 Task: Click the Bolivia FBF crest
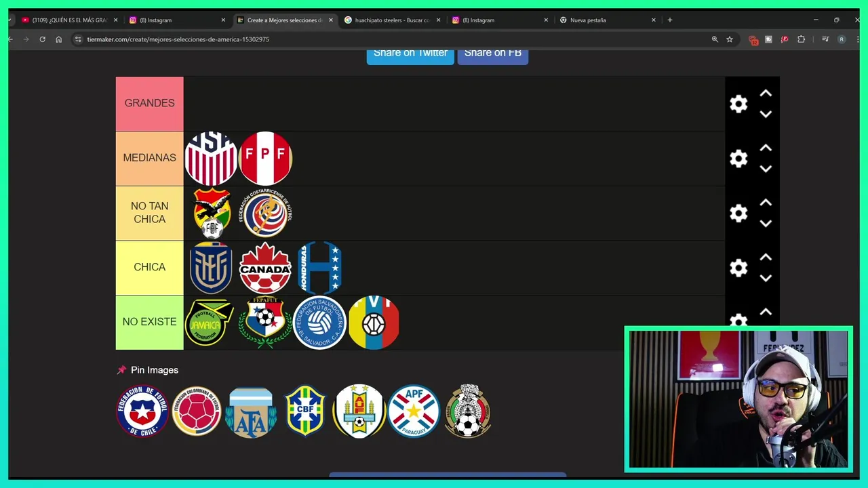coord(212,213)
